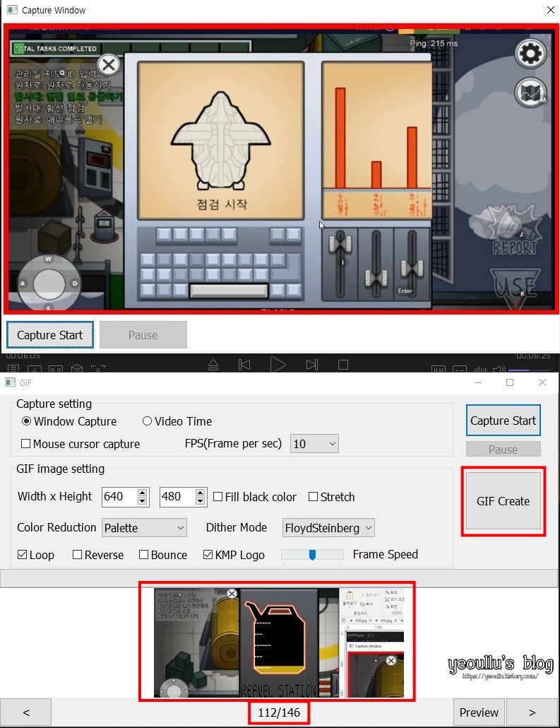Click the captured frame preview thumbnail
Screen dimensions: 560x728
point(279,642)
